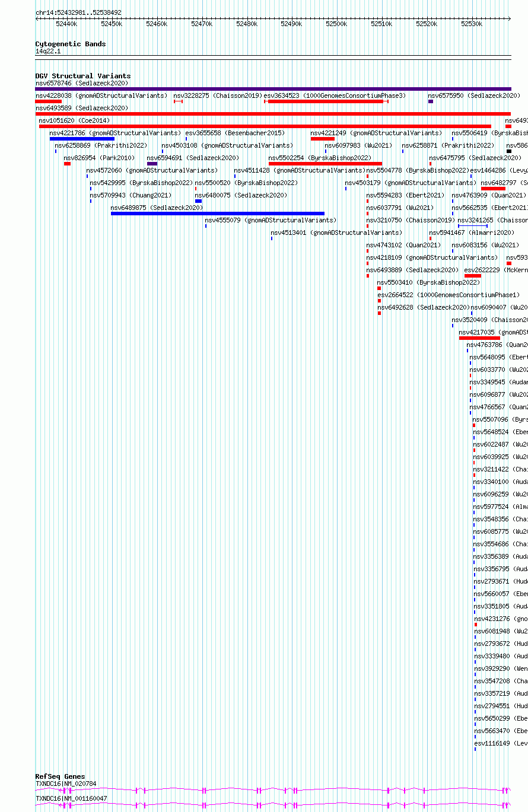Click the nsv1051620 (Coe2014) label
Screen dimensions: 528x812
click(x=74, y=120)
